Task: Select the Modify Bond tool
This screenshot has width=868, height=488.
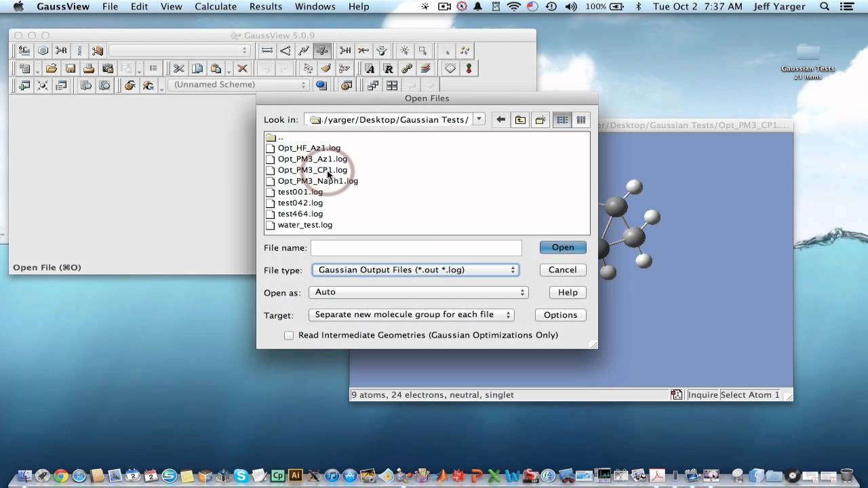Action: [x=267, y=50]
